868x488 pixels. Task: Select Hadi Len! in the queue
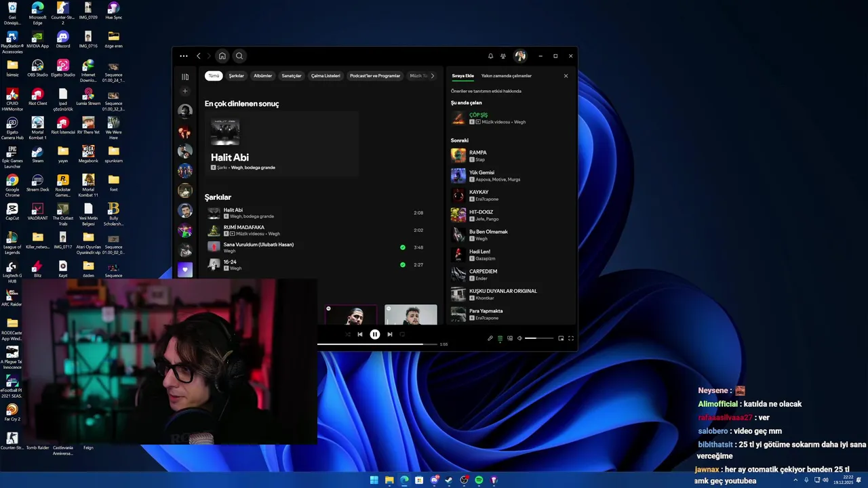point(511,254)
